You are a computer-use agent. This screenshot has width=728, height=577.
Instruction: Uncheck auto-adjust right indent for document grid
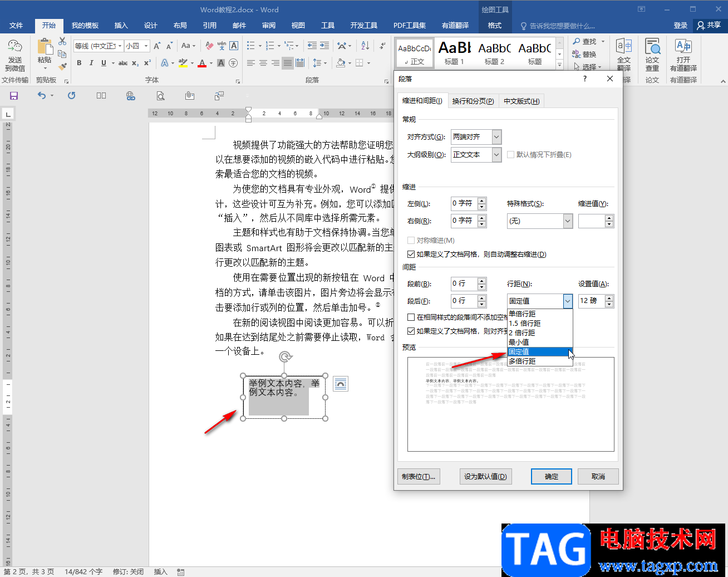[411, 255]
